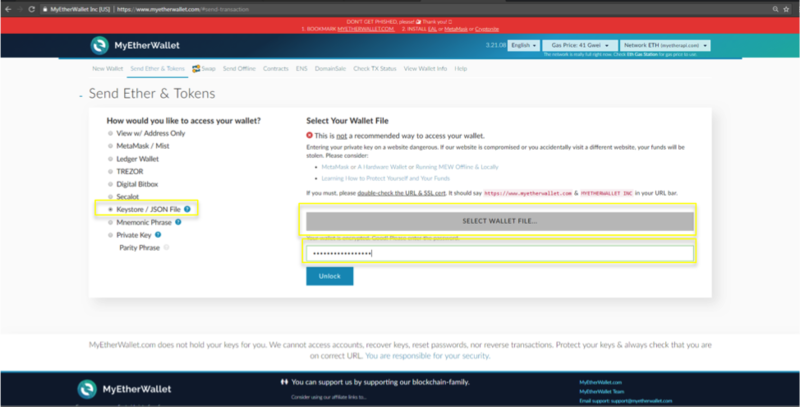Open MetaMask link in red banner
This screenshot has width=800, height=407.
point(456,29)
